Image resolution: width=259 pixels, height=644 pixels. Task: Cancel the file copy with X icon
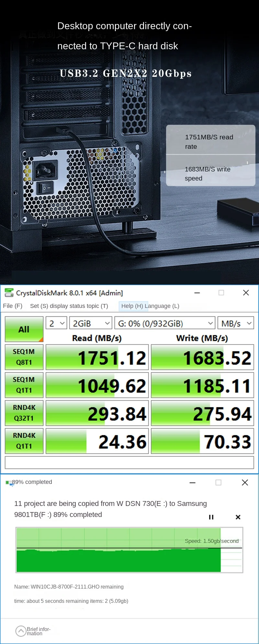point(238,517)
